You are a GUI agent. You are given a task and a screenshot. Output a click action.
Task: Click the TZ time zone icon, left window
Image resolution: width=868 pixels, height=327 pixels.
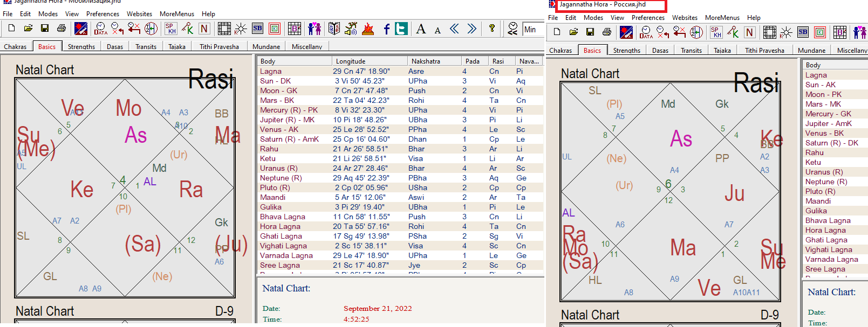click(151, 29)
